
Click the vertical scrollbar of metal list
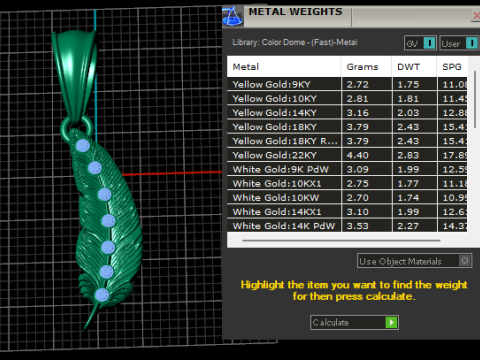tap(475, 99)
